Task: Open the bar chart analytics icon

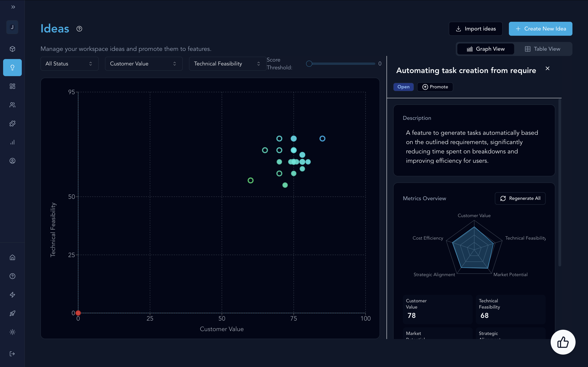Action: 12,142
